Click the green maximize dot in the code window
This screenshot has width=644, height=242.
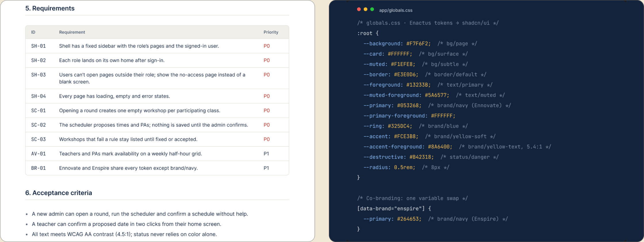point(372,10)
